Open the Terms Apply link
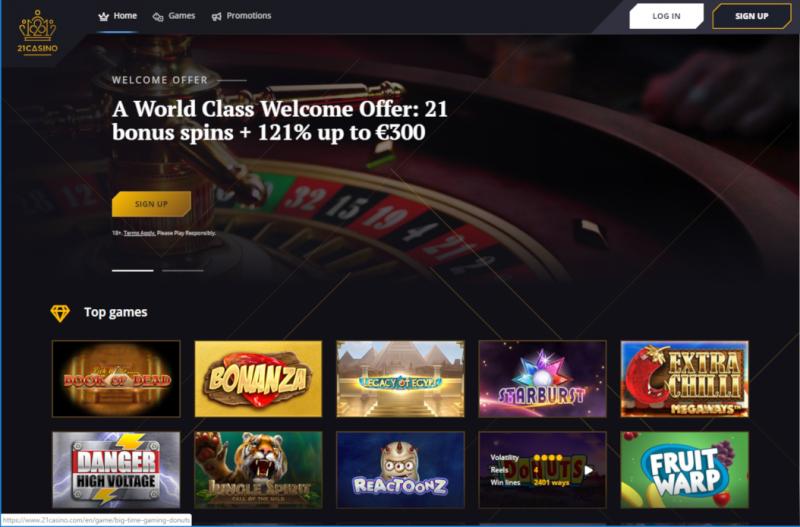Image resolution: width=800 pixels, height=527 pixels. 139,233
